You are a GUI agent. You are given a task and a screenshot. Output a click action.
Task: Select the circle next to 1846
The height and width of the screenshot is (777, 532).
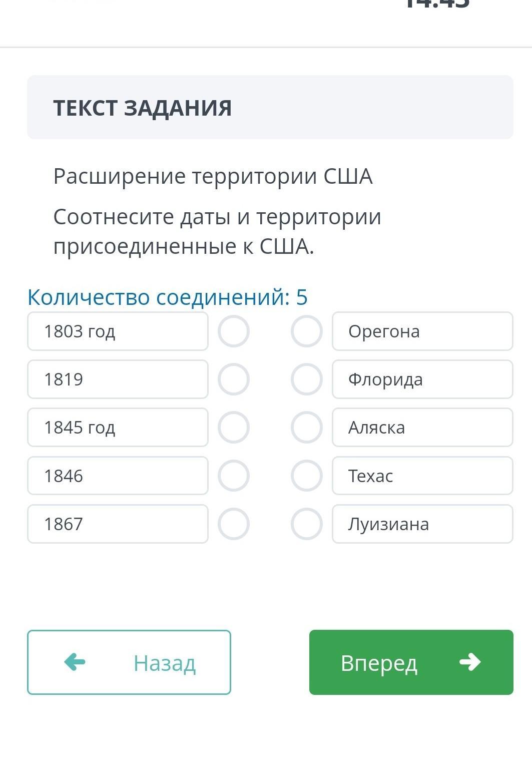pyautogui.click(x=233, y=476)
